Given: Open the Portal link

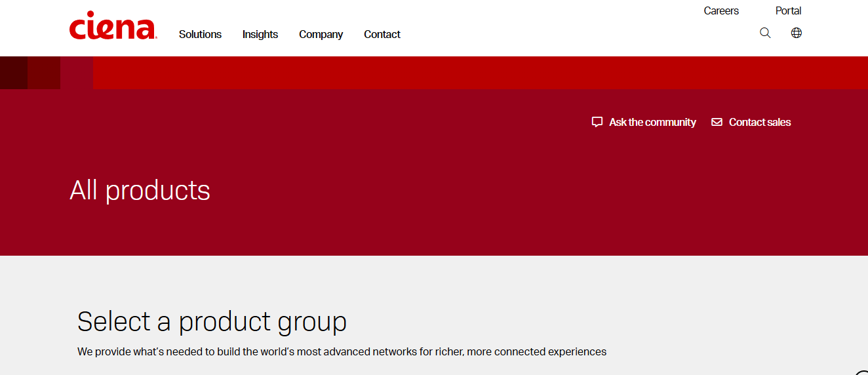Looking at the screenshot, I should coord(789,10).
